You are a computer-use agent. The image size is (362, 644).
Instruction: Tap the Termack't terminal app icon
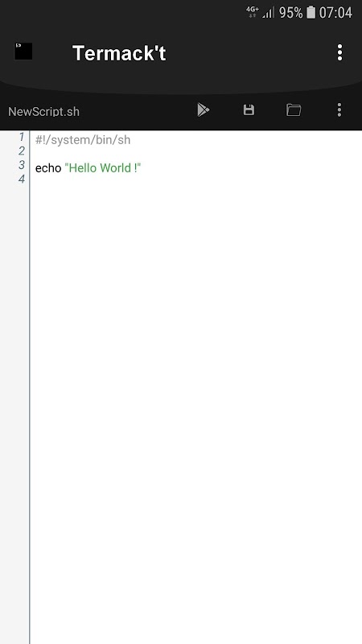point(23,52)
